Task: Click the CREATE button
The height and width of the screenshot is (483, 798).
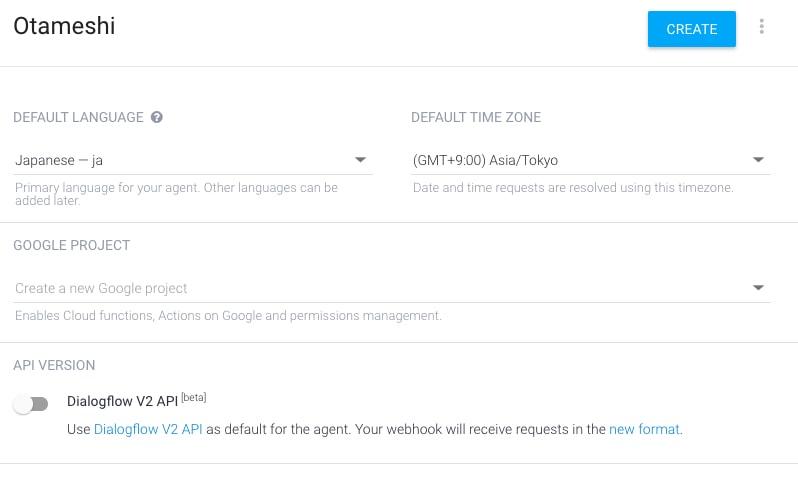Action: click(x=691, y=29)
